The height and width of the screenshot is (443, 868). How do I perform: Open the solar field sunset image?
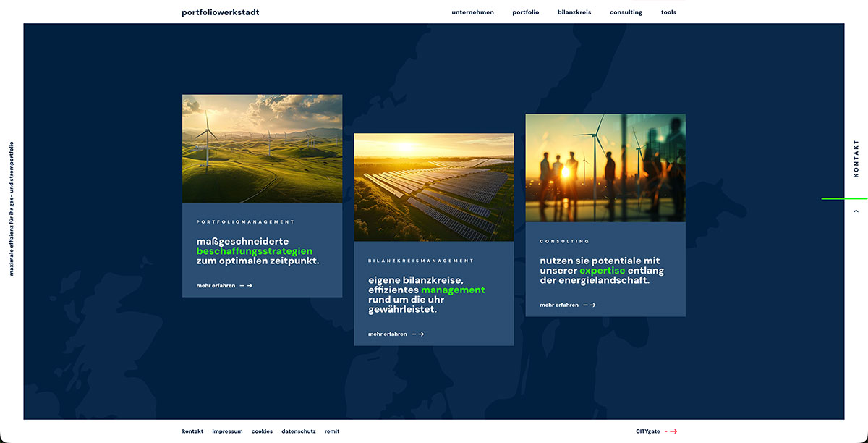434,187
